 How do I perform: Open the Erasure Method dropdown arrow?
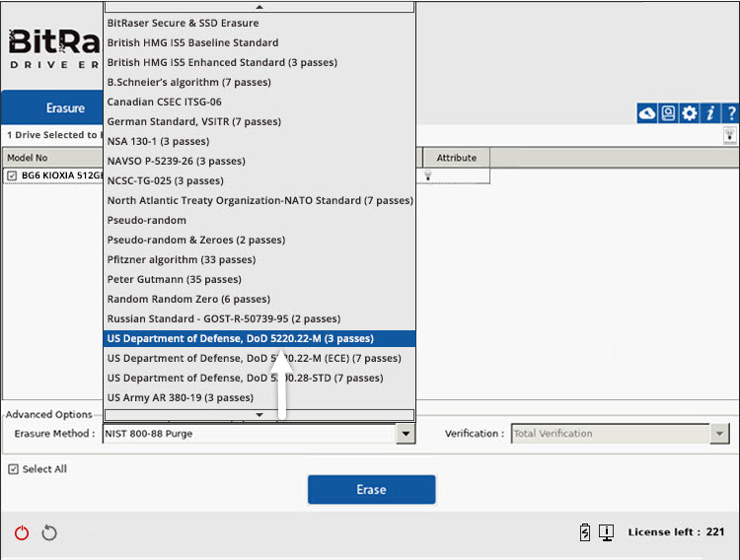click(406, 434)
